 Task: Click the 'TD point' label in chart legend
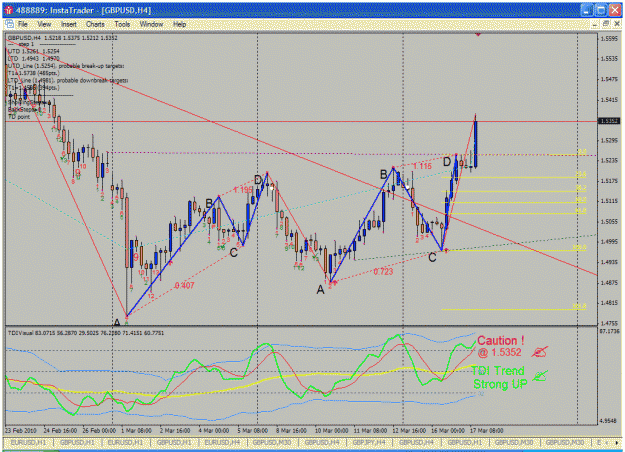[19, 117]
